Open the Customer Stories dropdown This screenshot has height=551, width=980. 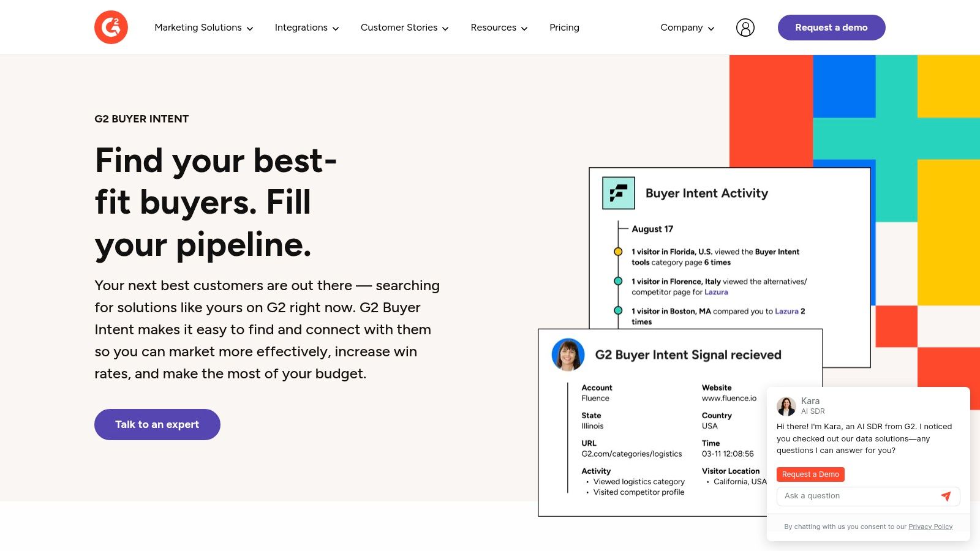[404, 28]
